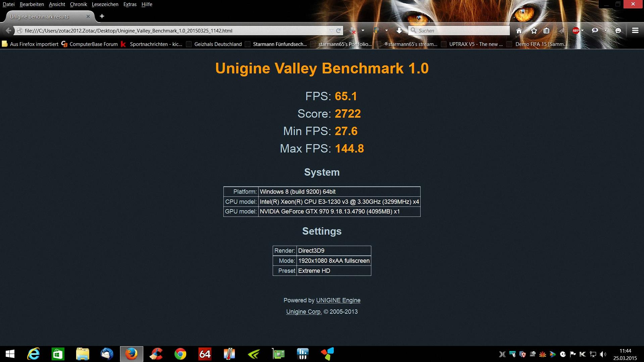
Task: Click the shield badge toolbar icon
Action: pyautogui.click(x=376, y=31)
